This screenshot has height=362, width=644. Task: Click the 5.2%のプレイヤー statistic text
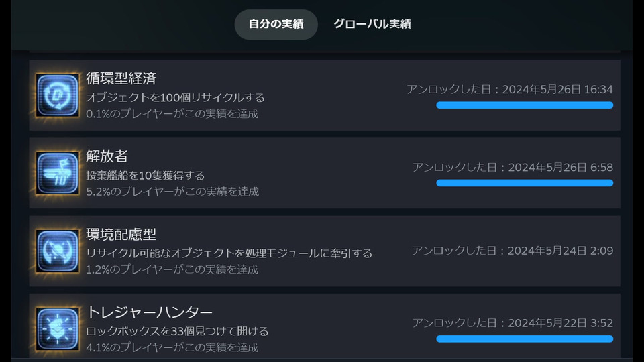tap(172, 191)
